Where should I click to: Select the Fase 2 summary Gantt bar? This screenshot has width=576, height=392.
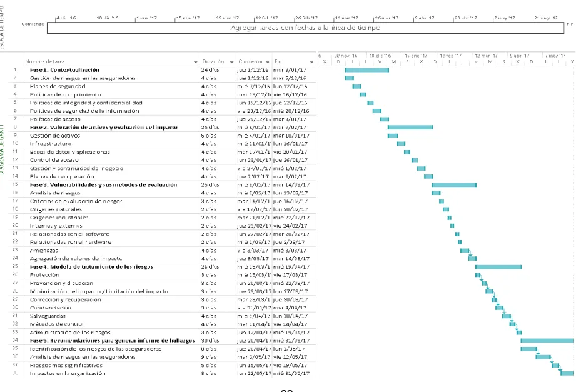click(x=410, y=127)
